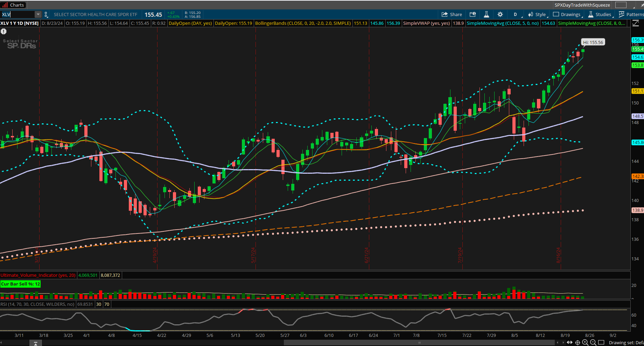
Task: Click the 148.5 moving average price label
Action: pyautogui.click(x=637, y=116)
